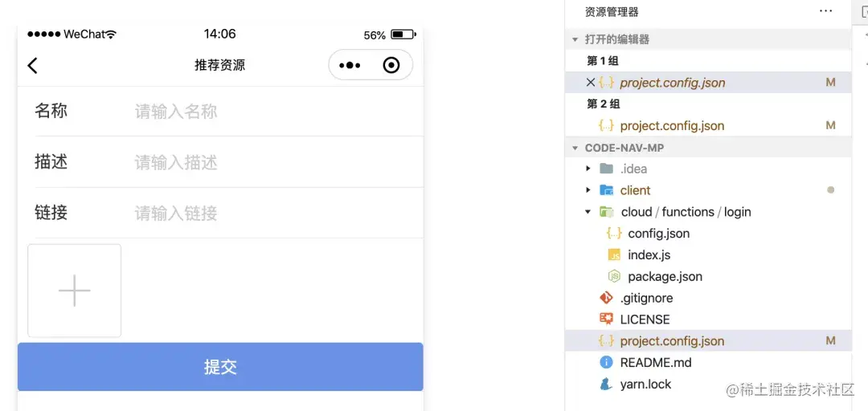868x411 pixels.
Task: Focus the 请输入链接 input field
Action: click(x=276, y=213)
